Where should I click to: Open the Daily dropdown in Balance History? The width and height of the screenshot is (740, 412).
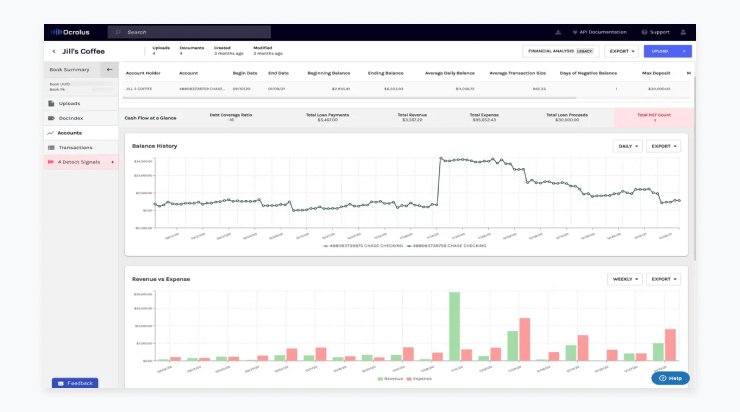[628, 146]
